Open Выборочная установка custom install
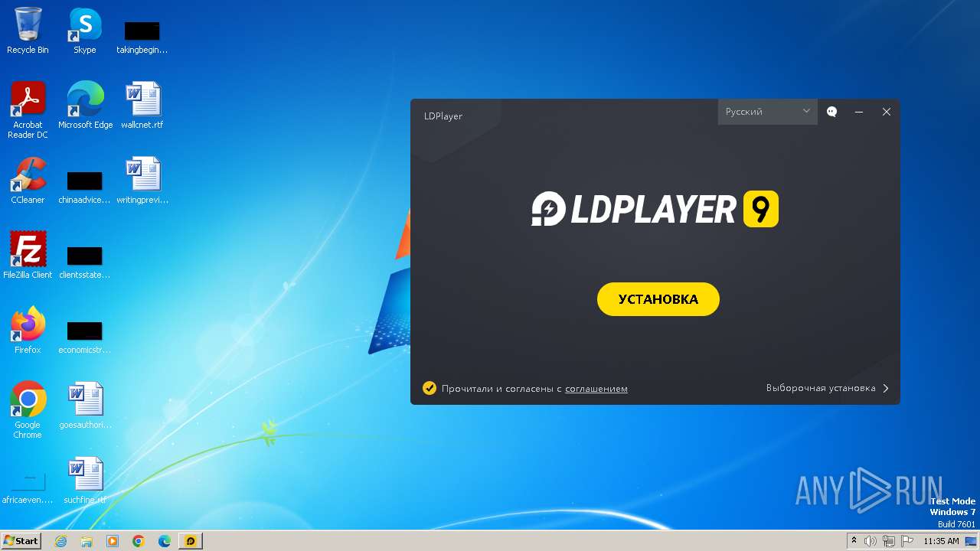This screenshot has width=980, height=551. pyautogui.click(x=828, y=388)
